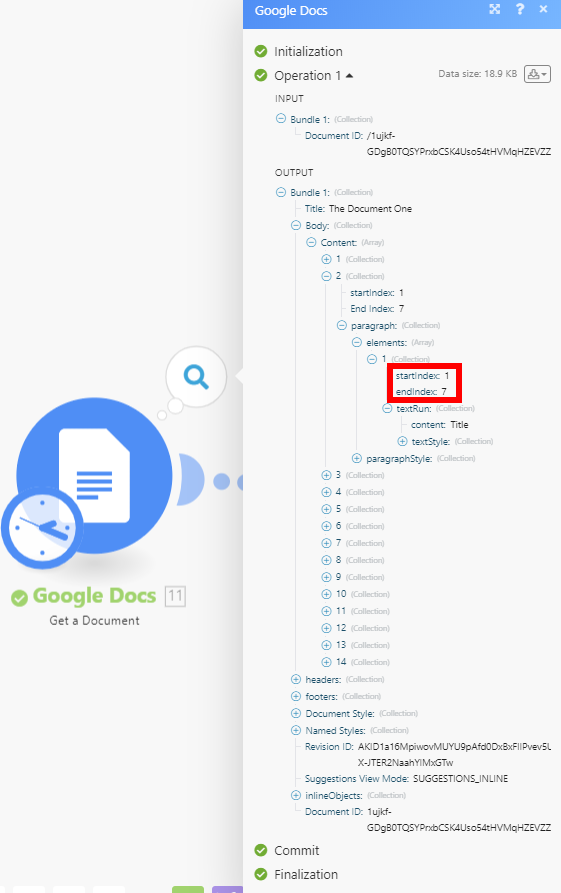Collapse the Body collection node
This screenshot has width=561, height=893.
tap(296, 226)
